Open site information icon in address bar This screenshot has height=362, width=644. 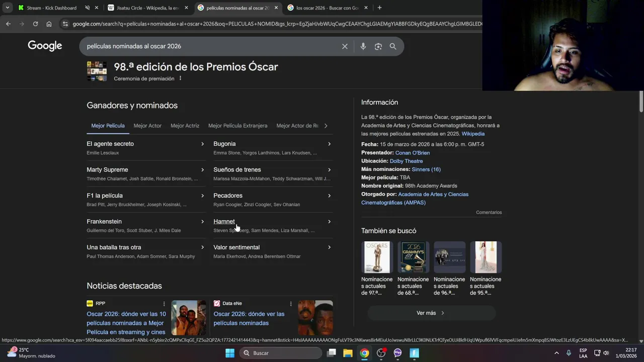[65, 24]
